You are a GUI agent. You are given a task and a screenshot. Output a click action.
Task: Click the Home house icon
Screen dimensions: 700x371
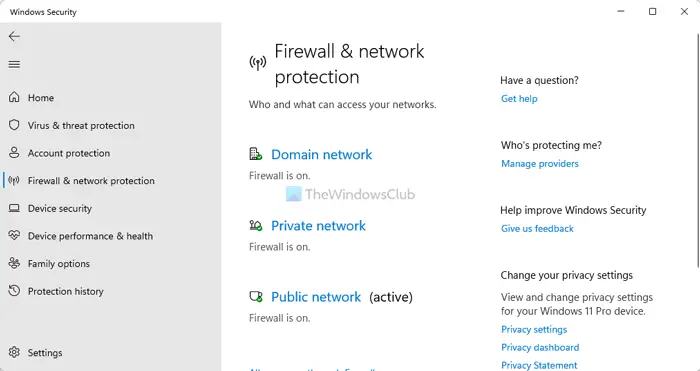14,97
